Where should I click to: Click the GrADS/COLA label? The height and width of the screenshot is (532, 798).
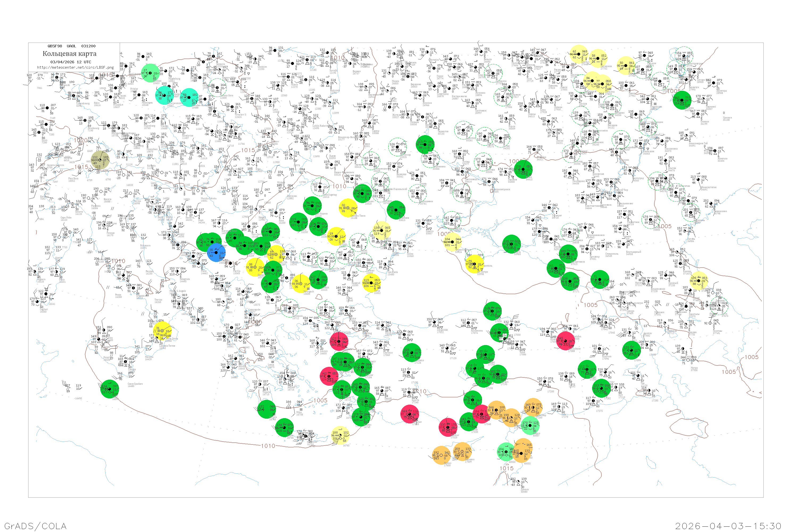coord(35,526)
